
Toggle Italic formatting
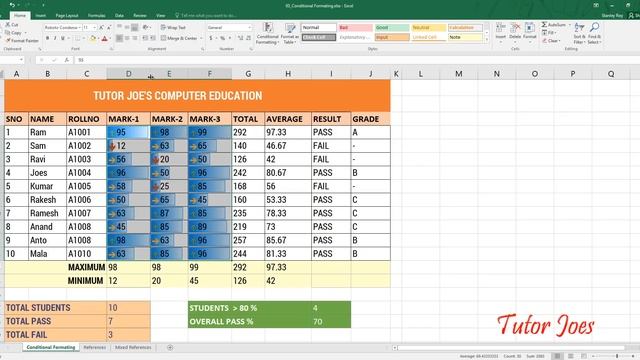click(x=55, y=38)
